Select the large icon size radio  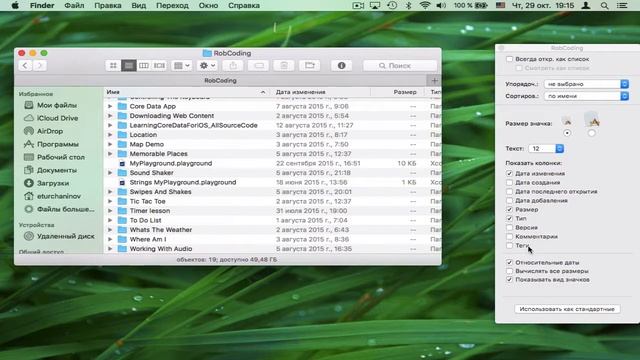click(x=591, y=133)
